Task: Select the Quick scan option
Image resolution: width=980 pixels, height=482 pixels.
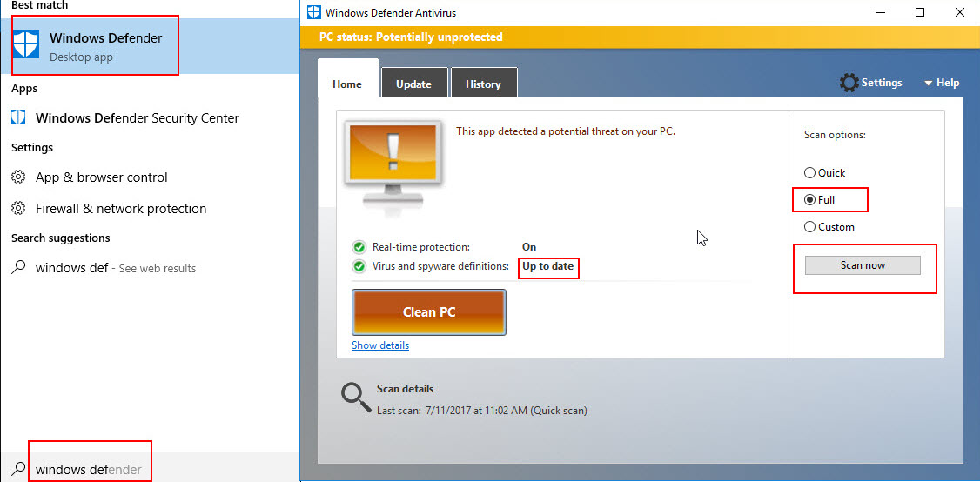Action: pos(824,172)
